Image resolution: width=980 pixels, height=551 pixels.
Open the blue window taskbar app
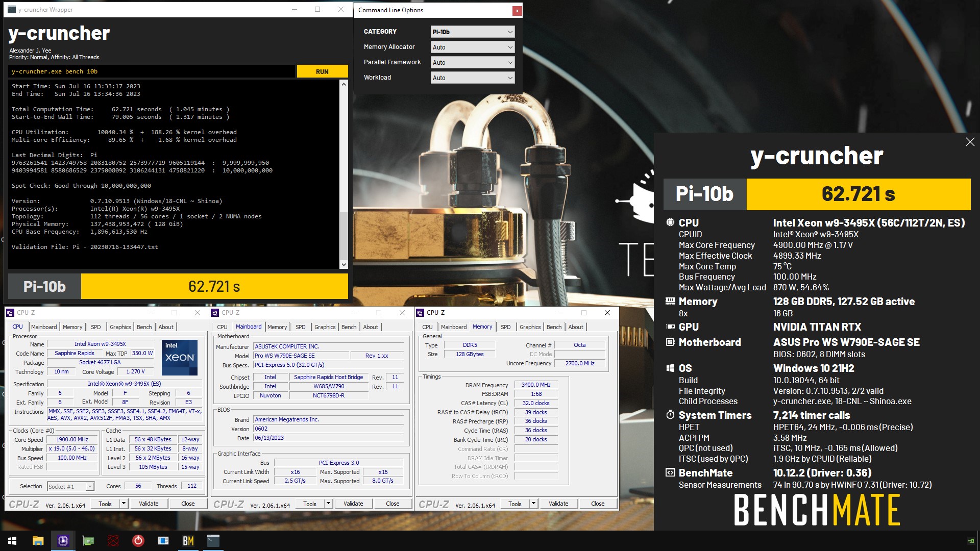click(x=163, y=541)
